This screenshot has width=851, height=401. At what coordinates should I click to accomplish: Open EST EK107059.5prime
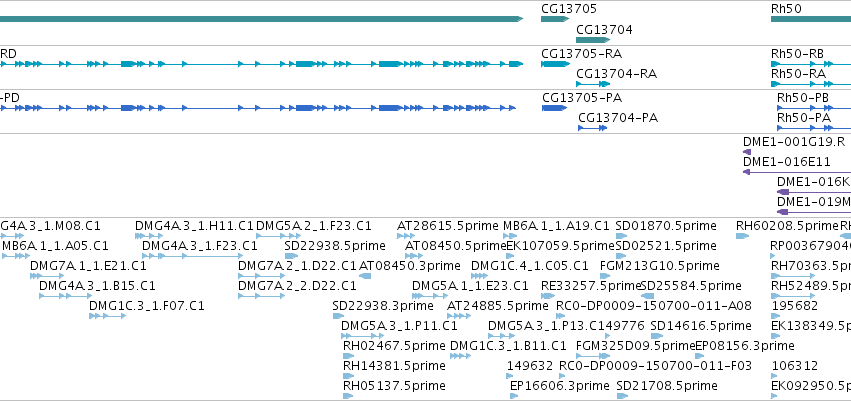(x=511, y=256)
